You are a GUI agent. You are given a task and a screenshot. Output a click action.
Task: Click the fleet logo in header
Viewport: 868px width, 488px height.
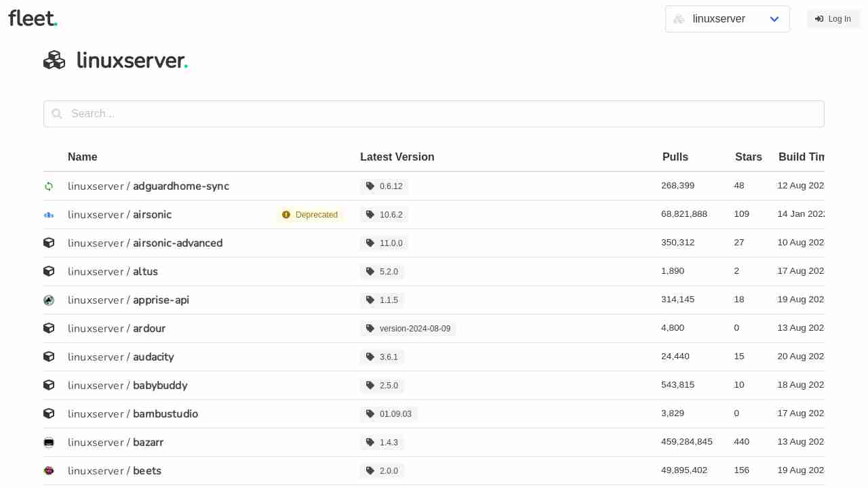click(33, 18)
